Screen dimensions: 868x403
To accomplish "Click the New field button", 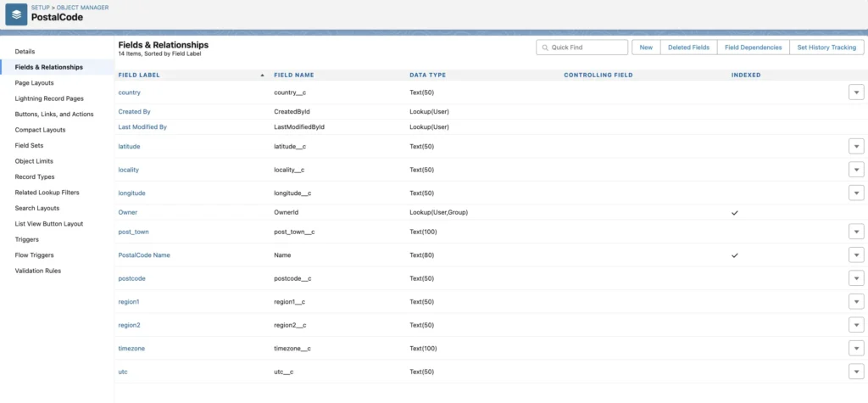I will 646,48.
